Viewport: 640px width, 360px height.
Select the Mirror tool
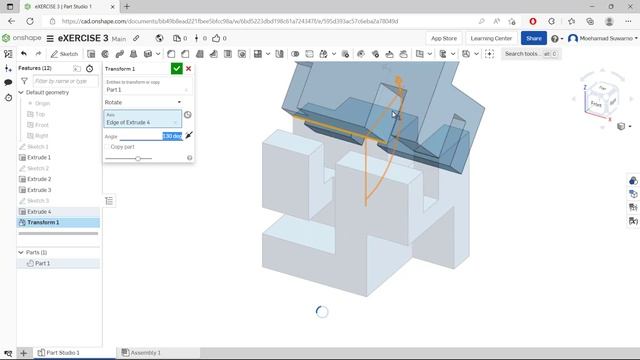click(280, 54)
